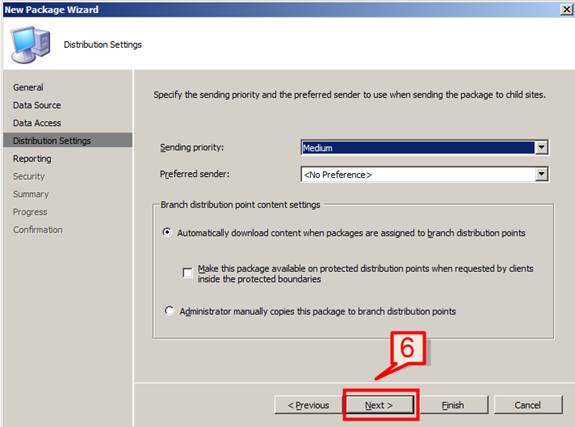
Task: Select administrator manually copies package option
Action: point(169,311)
